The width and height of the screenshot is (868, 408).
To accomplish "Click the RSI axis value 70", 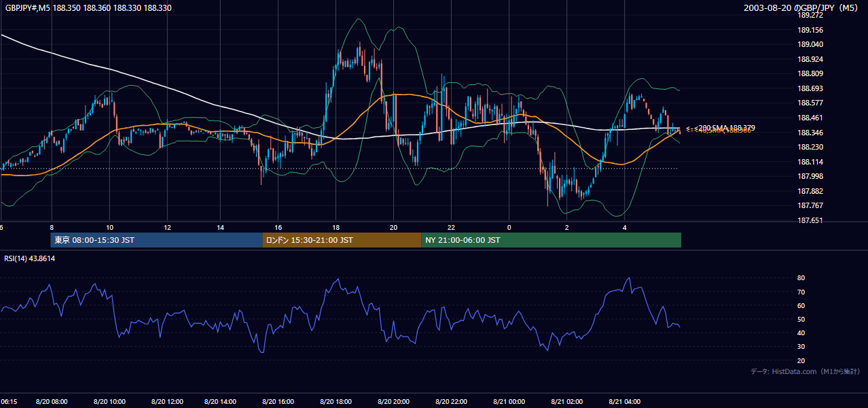I will click(801, 292).
